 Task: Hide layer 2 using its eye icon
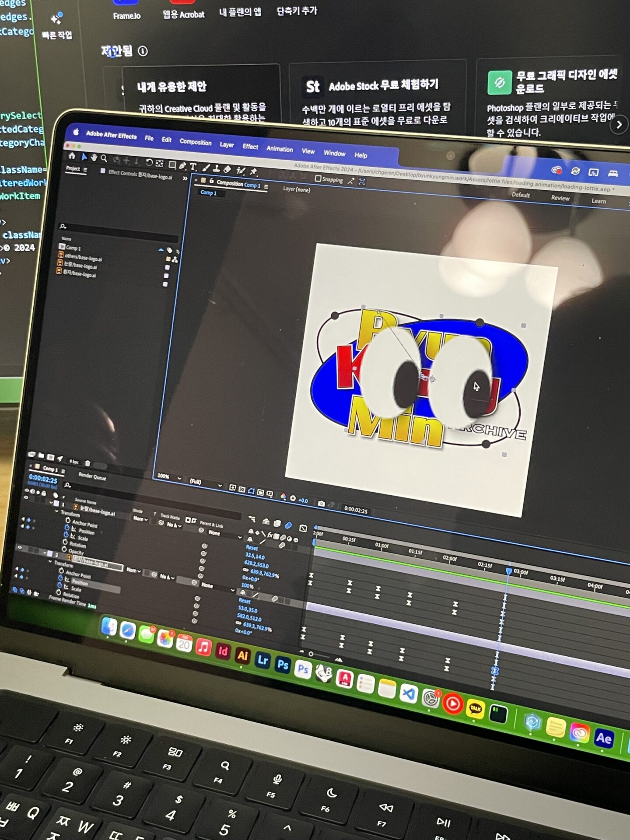(x=20, y=547)
